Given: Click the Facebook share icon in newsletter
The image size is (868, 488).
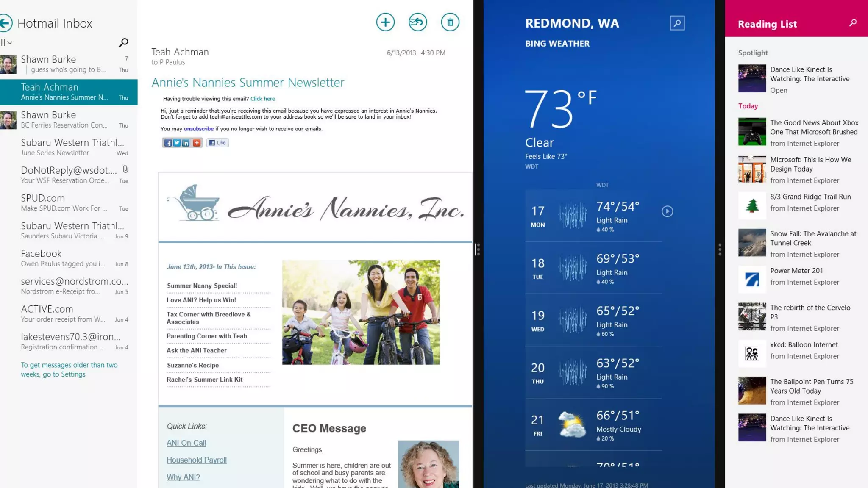Looking at the screenshot, I should click(x=168, y=143).
